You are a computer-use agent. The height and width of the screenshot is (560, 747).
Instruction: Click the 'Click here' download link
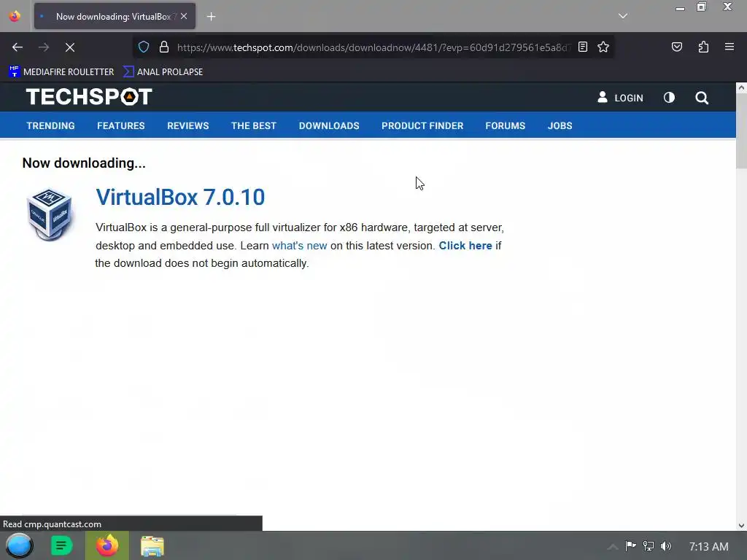point(465,246)
